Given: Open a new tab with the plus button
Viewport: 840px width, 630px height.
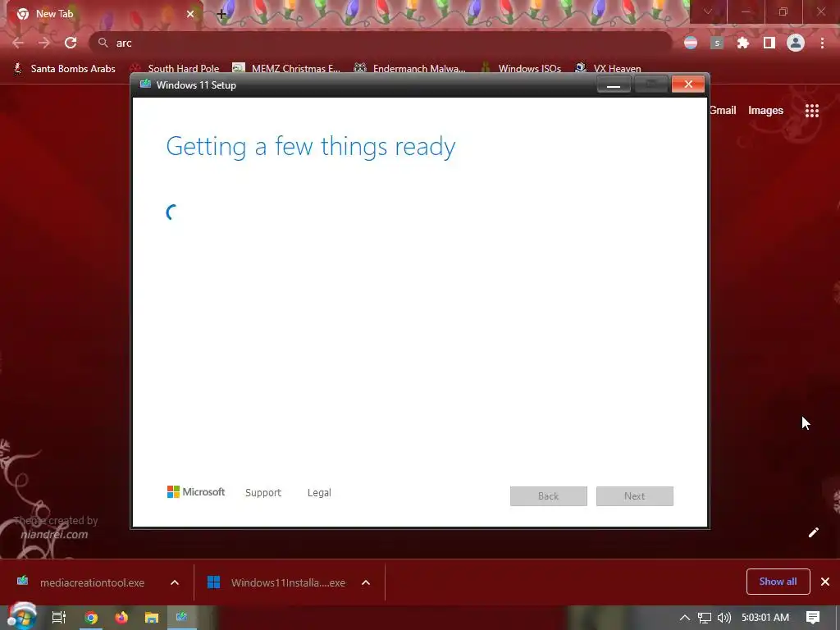Looking at the screenshot, I should pyautogui.click(x=221, y=15).
